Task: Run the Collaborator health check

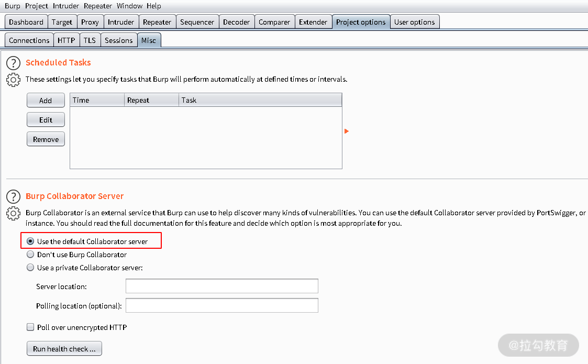Action: click(64, 349)
